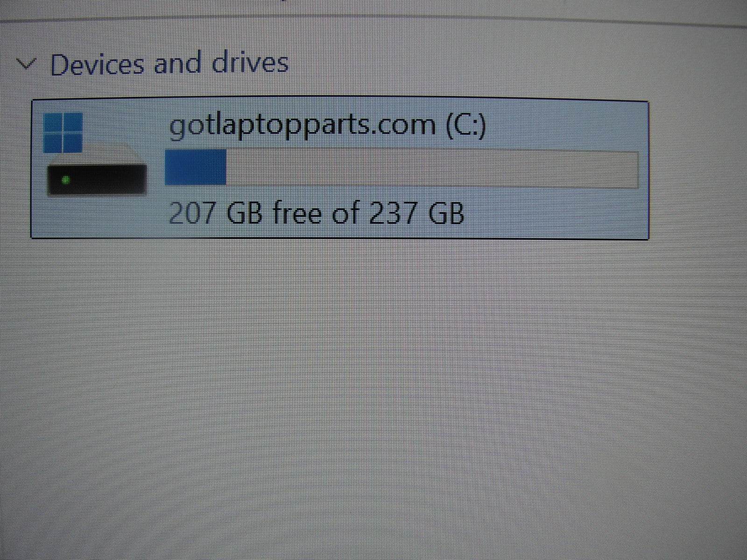The height and width of the screenshot is (560, 747).
Task: Click the black hard drive body graphic
Action: (97, 180)
